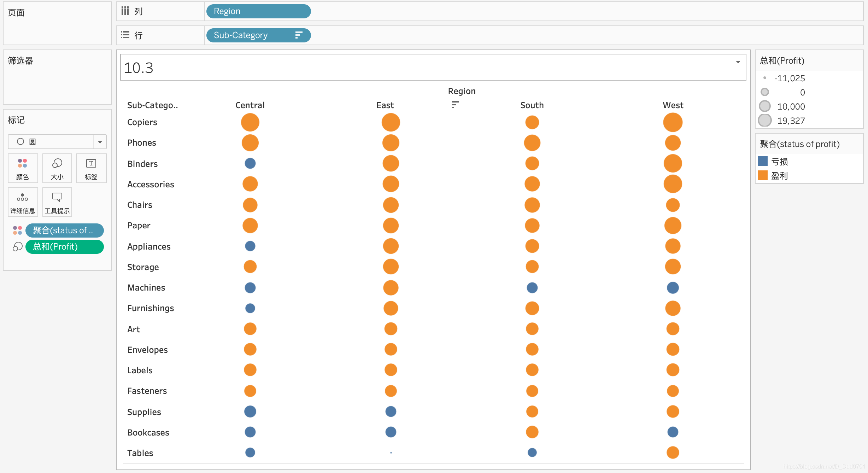This screenshot has width=868, height=473.
Task: Click the columns shelf icon next to 列
Action: click(x=125, y=11)
